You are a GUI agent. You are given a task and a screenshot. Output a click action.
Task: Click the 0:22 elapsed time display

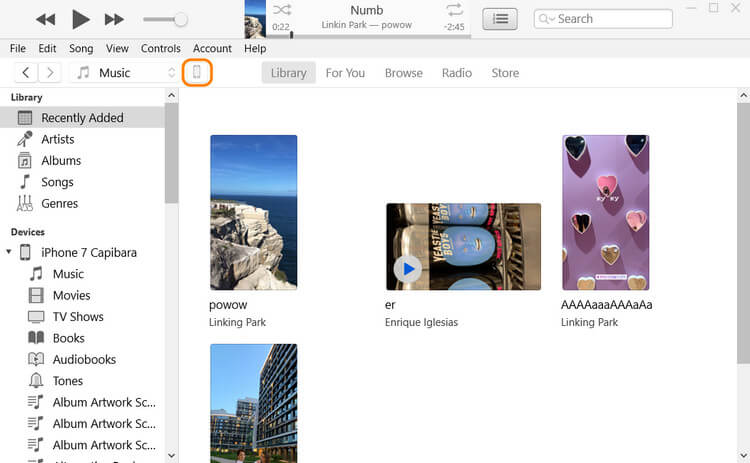(281, 27)
